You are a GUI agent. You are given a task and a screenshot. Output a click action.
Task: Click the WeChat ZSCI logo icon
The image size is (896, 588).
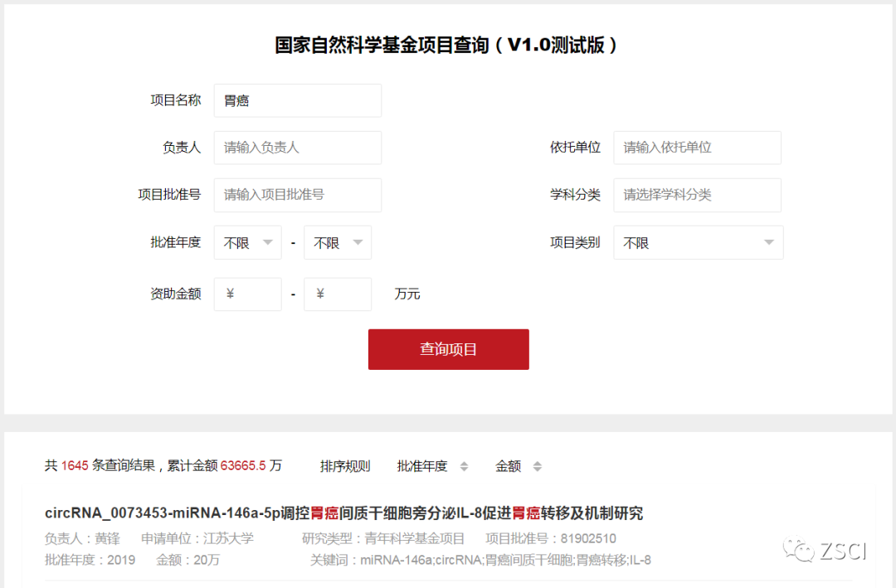coord(800,550)
